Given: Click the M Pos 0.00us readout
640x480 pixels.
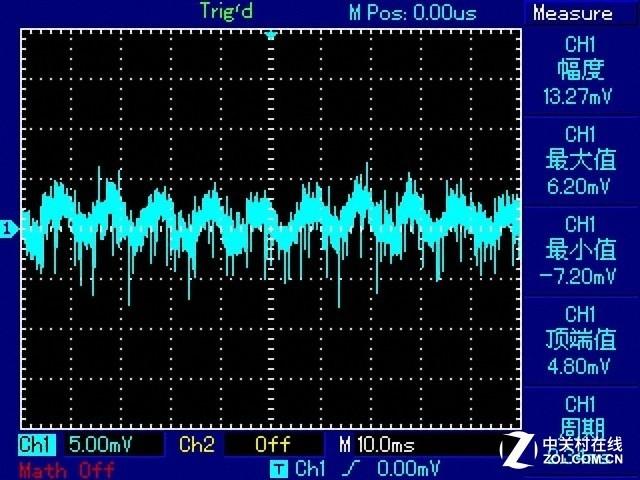Looking at the screenshot, I should pyautogui.click(x=412, y=13).
